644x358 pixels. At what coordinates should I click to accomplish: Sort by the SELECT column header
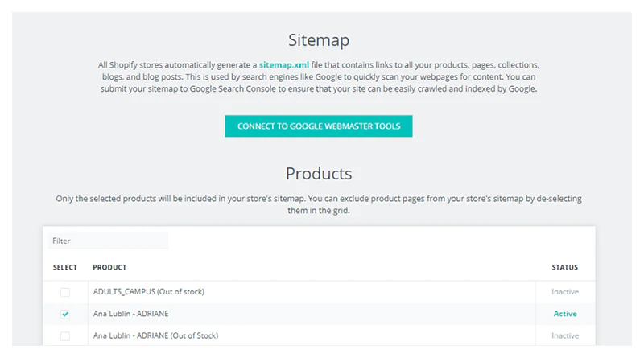point(65,267)
